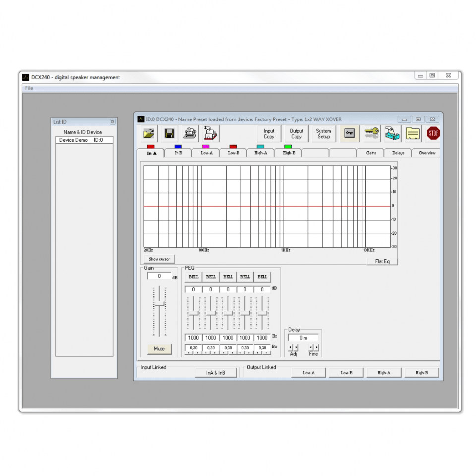Switch to the Gains tab
476x476 pixels.
point(371,153)
